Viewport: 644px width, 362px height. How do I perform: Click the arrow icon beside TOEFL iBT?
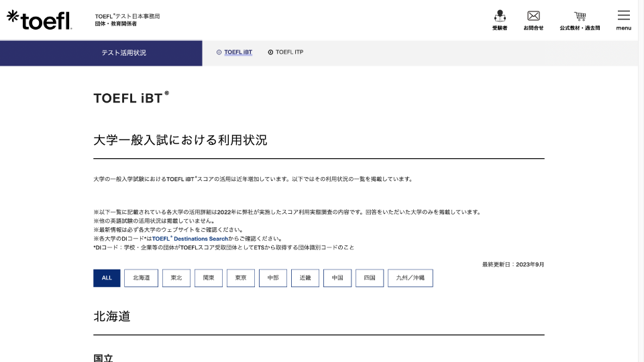[x=219, y=52]
